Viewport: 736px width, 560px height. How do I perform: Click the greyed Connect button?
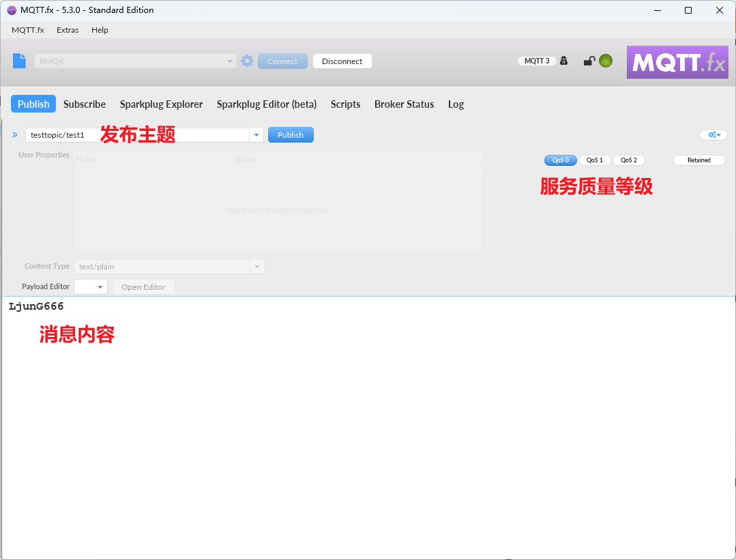pos(282,61)
